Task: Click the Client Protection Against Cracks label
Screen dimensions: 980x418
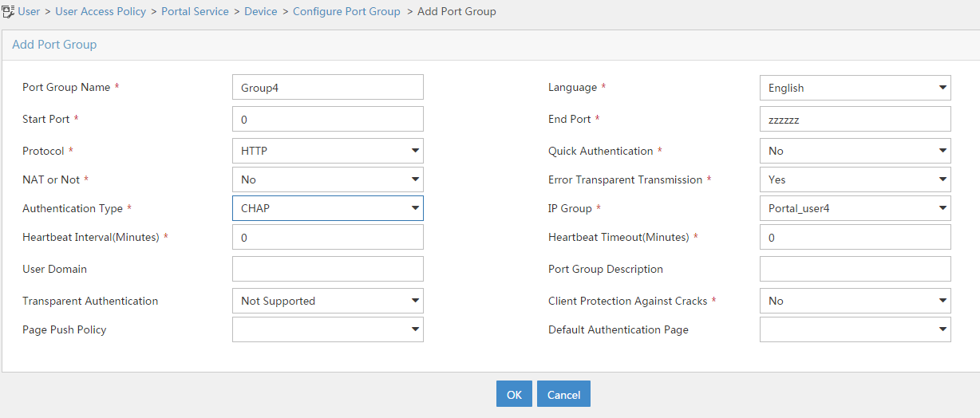Action: pyautogui.click(x=628, y=301)
